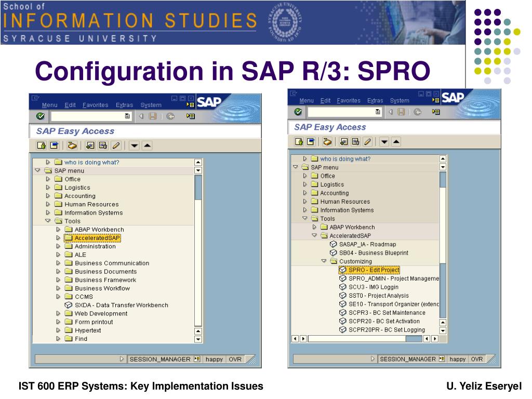Click Move favorites down arrow in right window
532x399 pixels.
click(x=384, y=141)
